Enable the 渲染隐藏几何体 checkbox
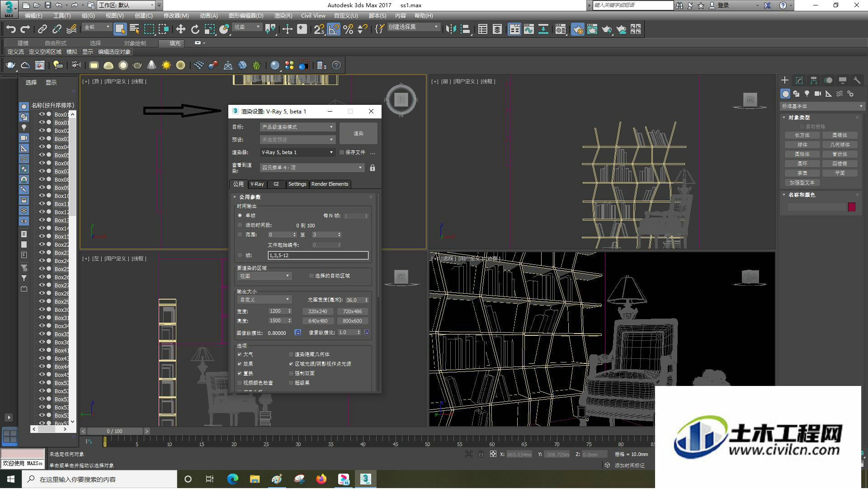This screenshot has width=868, height=489. tap(291, 354)
